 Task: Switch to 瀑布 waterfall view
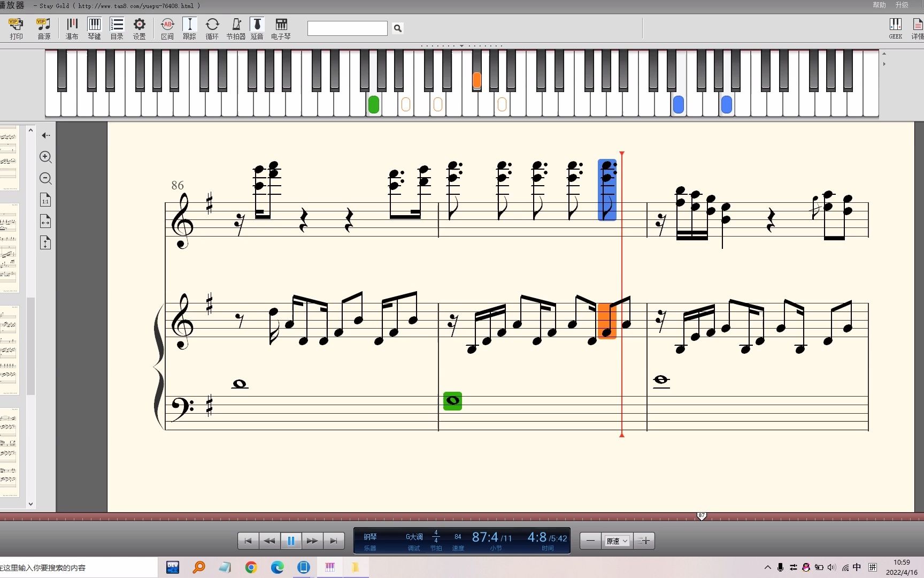72,28
